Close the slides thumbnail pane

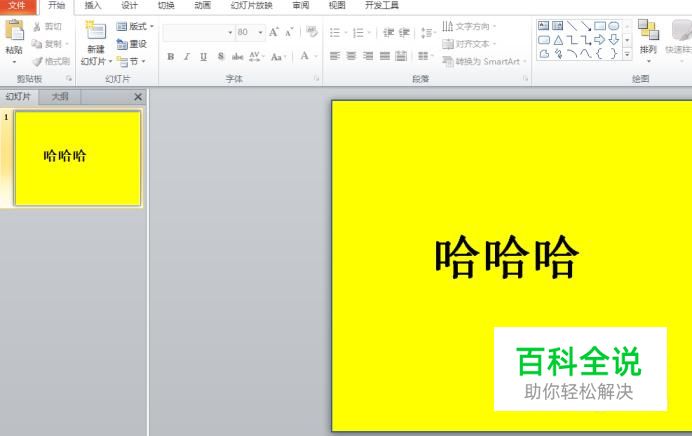click(x=138, y=97)
